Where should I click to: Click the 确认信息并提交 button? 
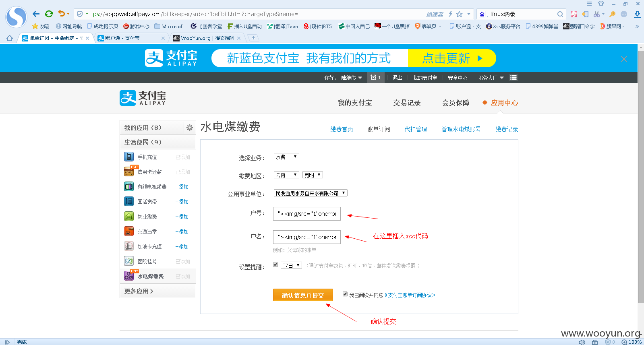click(x=303, y=295)
